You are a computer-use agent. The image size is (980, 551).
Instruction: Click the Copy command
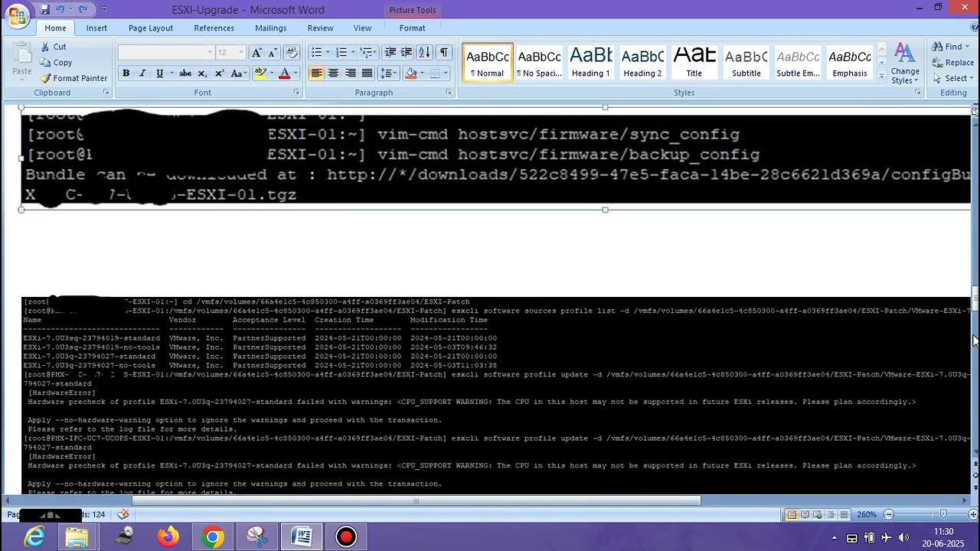tap(56, 63)
